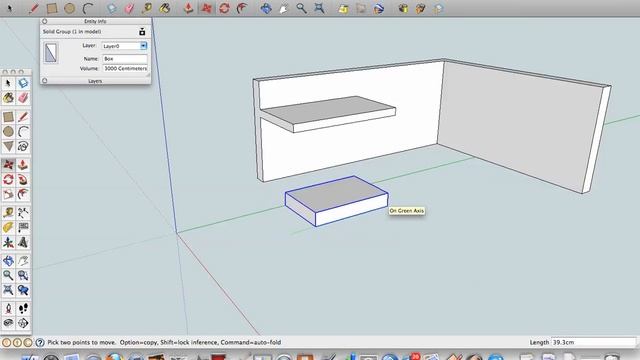Select the Paint Bucket in the side tool palette
Screen dimensions: 640x360
point(8,98)
